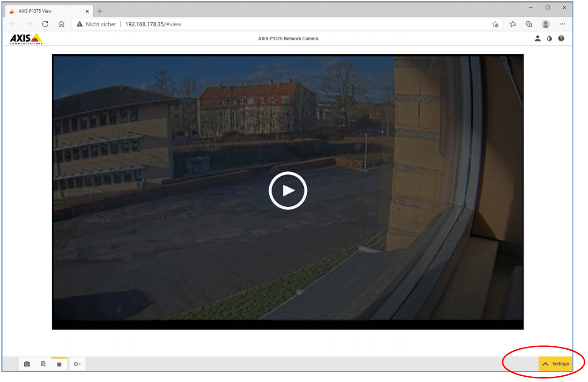Go forward to the next page
This screenshot has height=382, width=588.
click(x=29, y=24)
